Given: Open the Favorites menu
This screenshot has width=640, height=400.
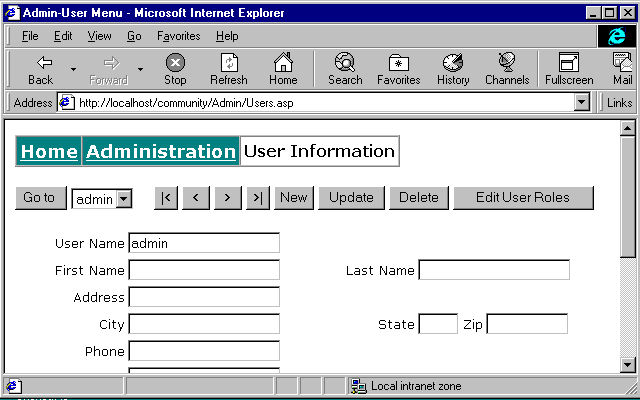Looking at the screenshot, I should 178,36.
